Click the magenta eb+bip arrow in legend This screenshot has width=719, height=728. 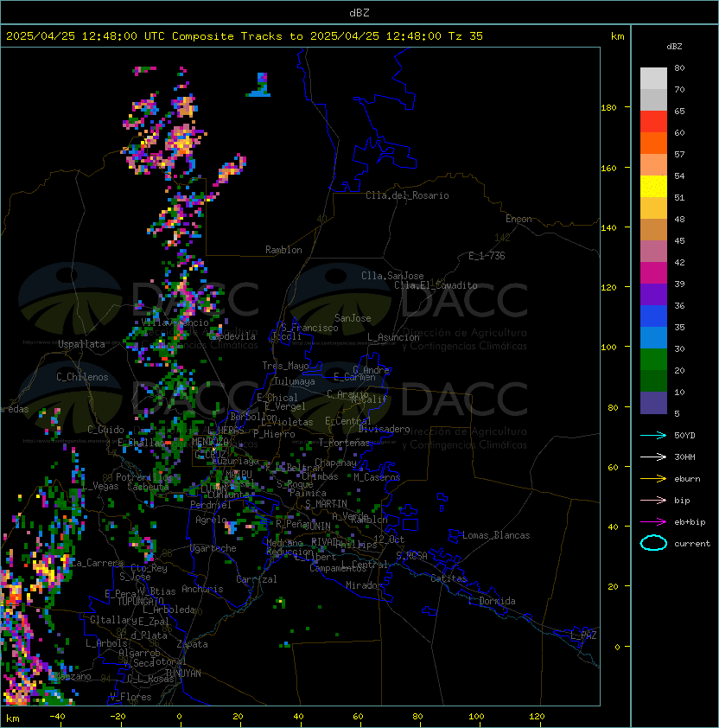coord(653,522)
